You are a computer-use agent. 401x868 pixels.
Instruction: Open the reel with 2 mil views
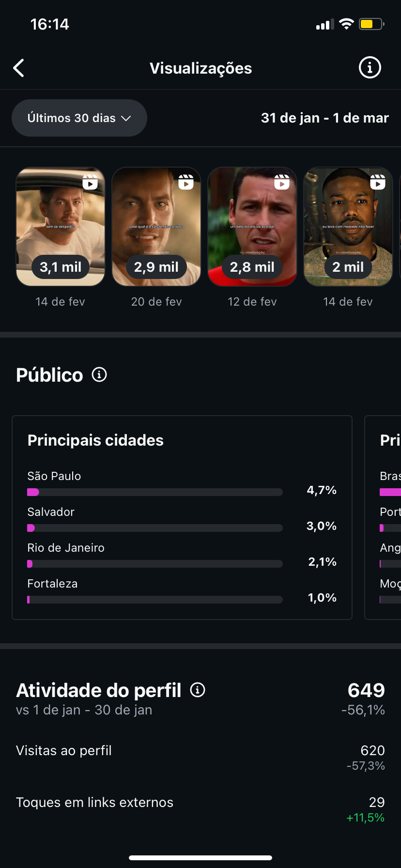coord(348,227)
